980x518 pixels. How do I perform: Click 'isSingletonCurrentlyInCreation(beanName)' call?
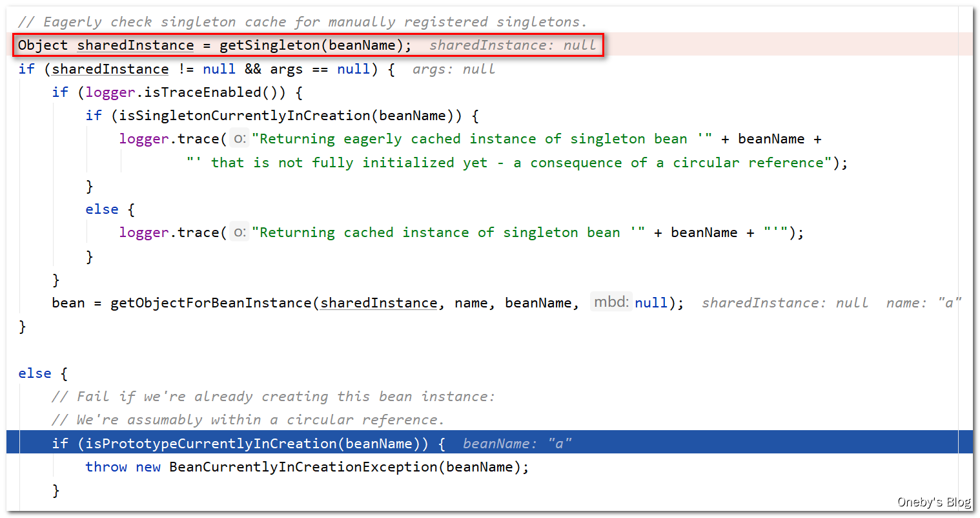click(287, 116)
